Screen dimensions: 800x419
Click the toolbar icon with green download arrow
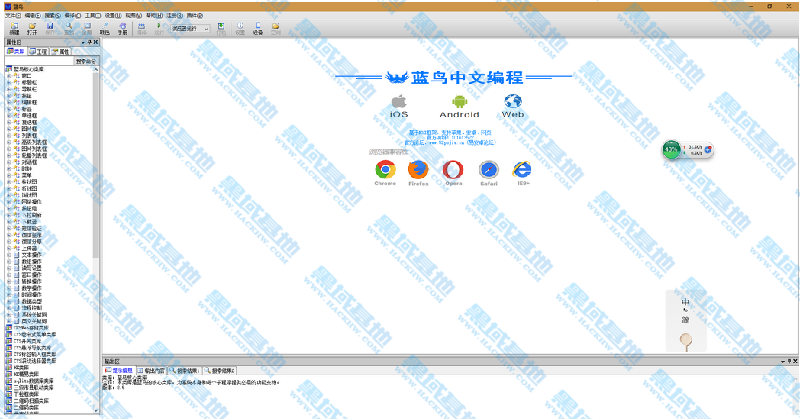coord(221,26)
